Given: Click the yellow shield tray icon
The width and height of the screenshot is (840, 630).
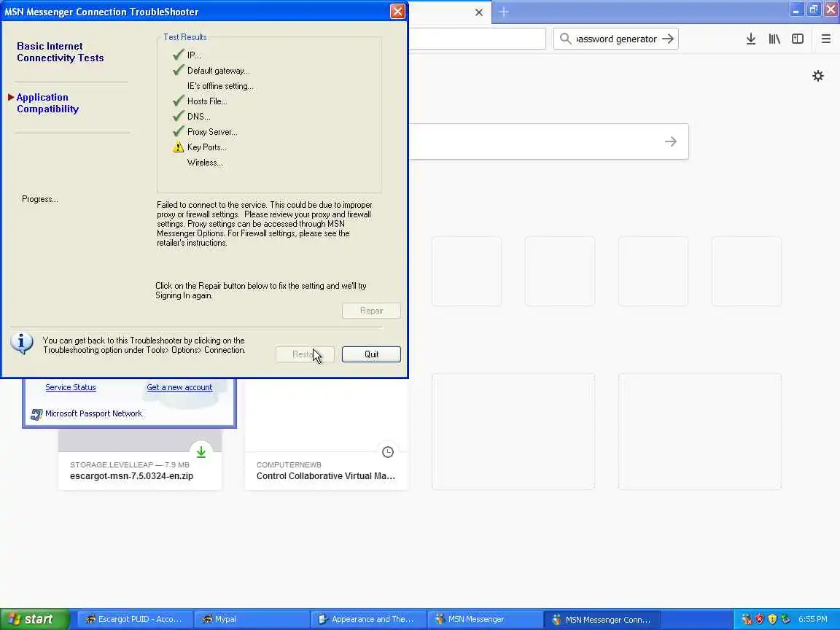Looking at the screenshot, I should click(x=772, y=619).
